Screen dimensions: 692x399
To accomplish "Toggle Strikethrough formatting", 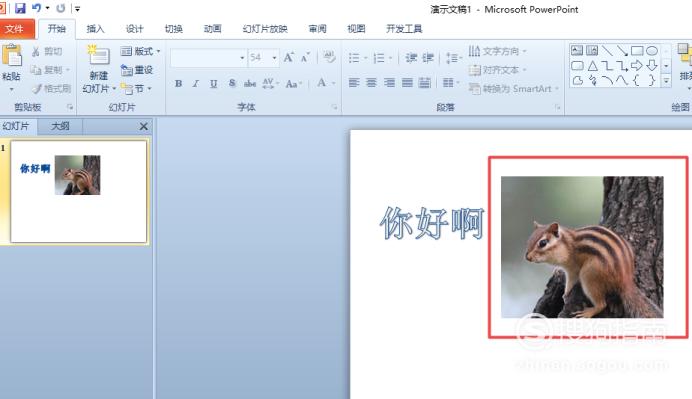I will point(250,83).
